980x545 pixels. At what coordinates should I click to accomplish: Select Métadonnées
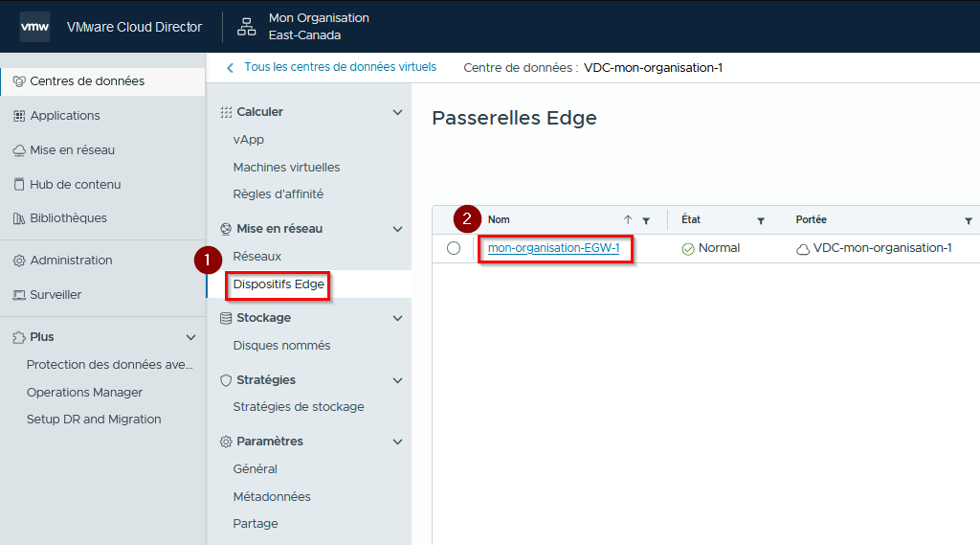[271, 497]
